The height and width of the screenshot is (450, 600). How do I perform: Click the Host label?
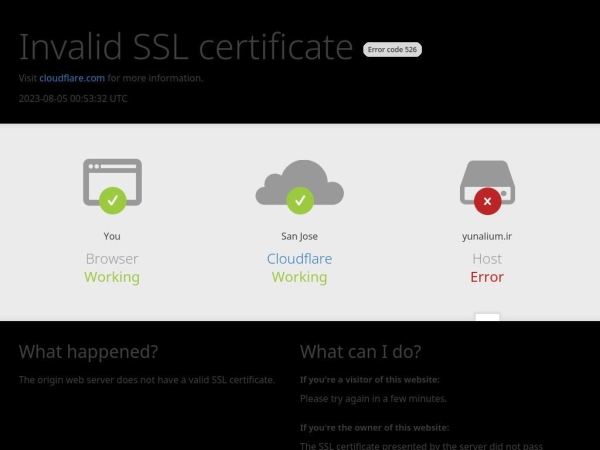(x=487, y=259)
